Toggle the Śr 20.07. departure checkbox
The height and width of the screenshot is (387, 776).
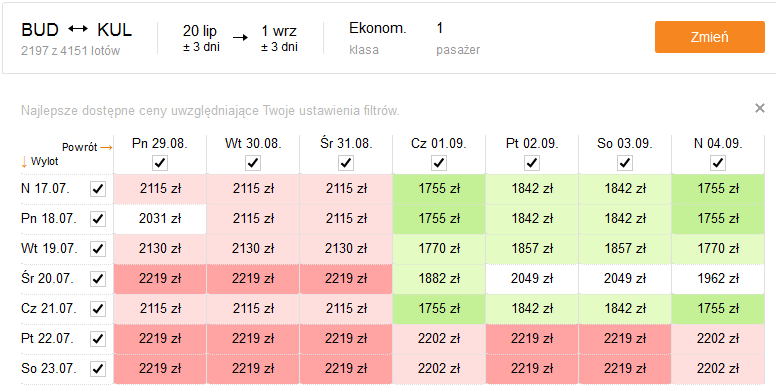tap(98, 279)
